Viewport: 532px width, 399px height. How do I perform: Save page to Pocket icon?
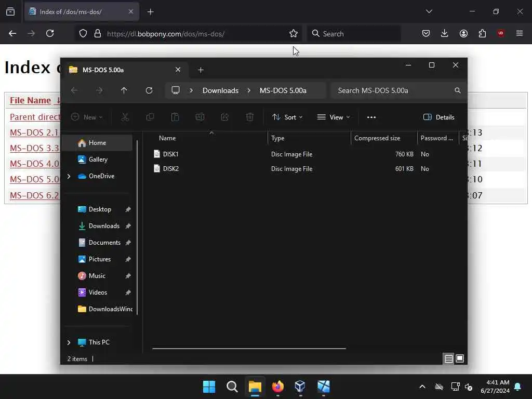pyautogui.click(x=426, y=33)
